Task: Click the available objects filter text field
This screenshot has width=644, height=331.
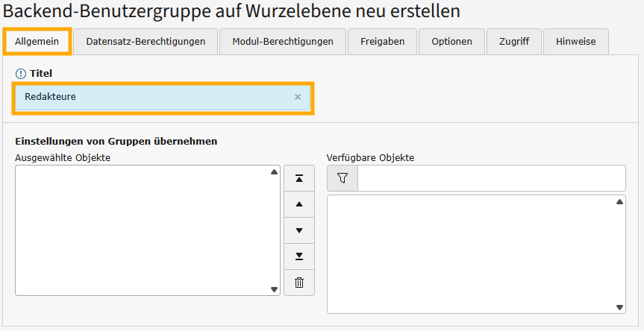Action: tap(491, 178)
